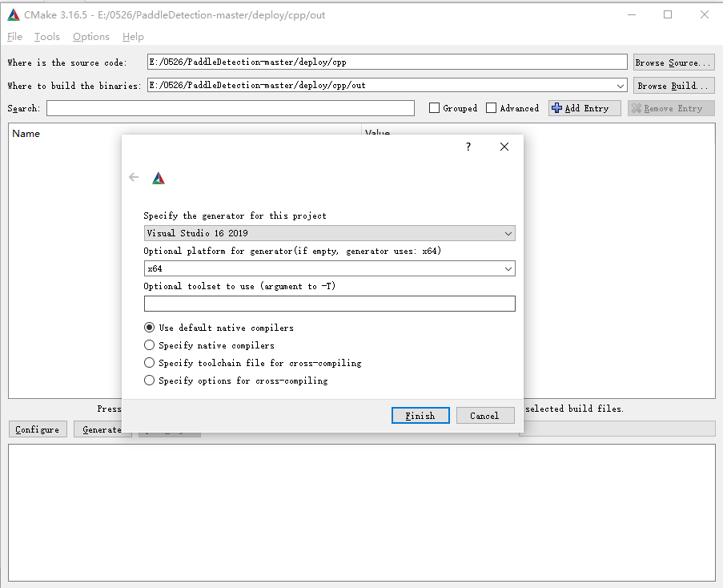Click the back arrow in the generator dialog
The height and width of the screenshot is (588, 723).
[x=134, y=178]
